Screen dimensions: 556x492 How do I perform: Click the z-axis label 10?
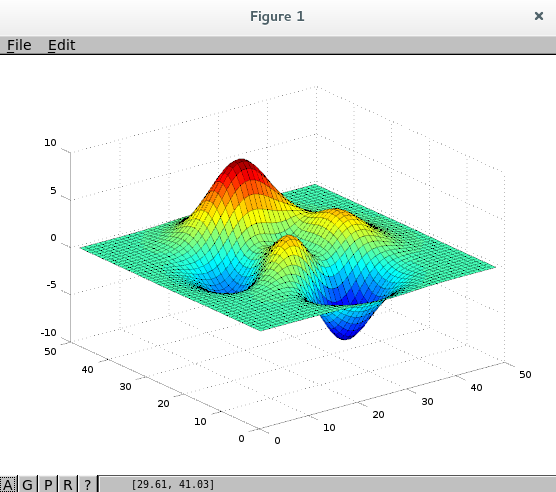50,143
